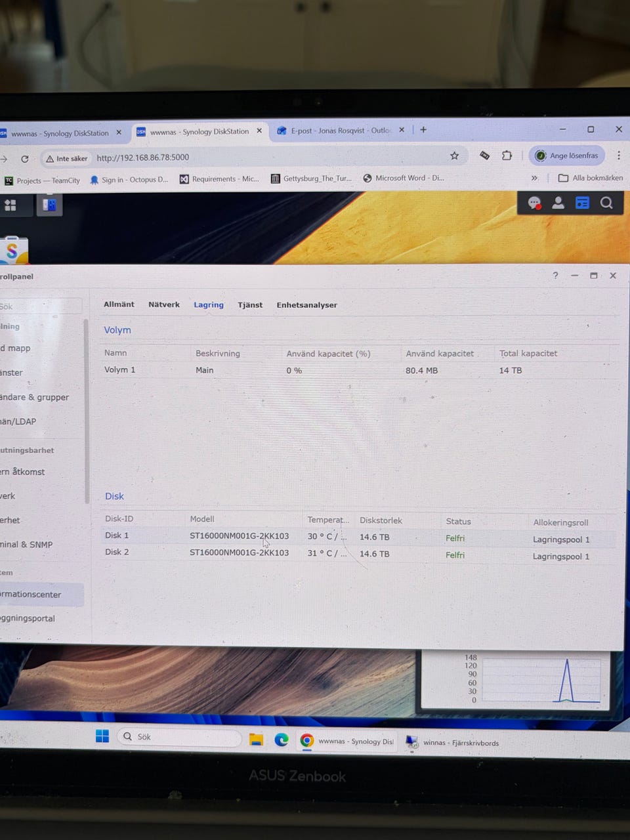
Task: Close the E-post Outlook browser tab
Action: point(402,130)
